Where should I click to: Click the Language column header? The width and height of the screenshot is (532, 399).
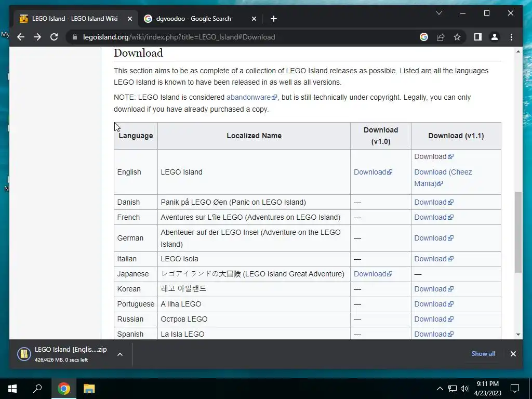(x=136, y=136)
